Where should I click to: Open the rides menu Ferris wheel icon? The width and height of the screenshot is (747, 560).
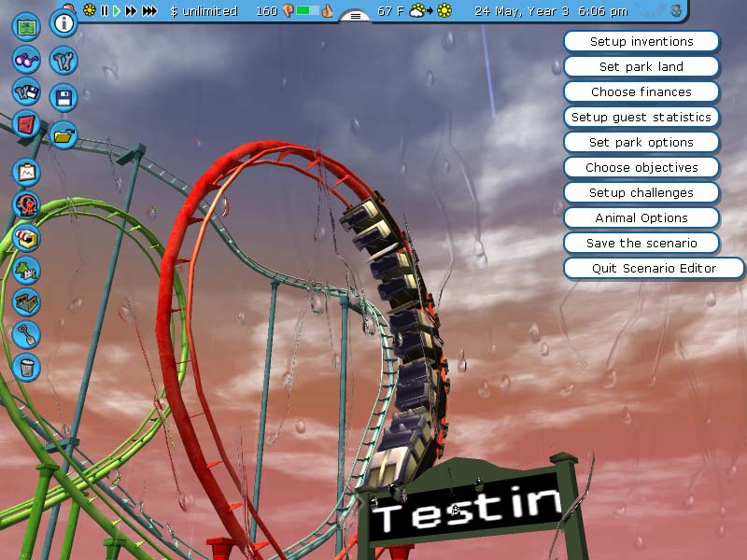27,204
